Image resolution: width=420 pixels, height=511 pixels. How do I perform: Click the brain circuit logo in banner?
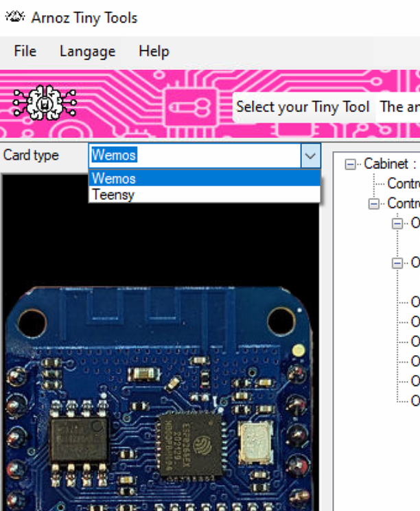point(45,104)
